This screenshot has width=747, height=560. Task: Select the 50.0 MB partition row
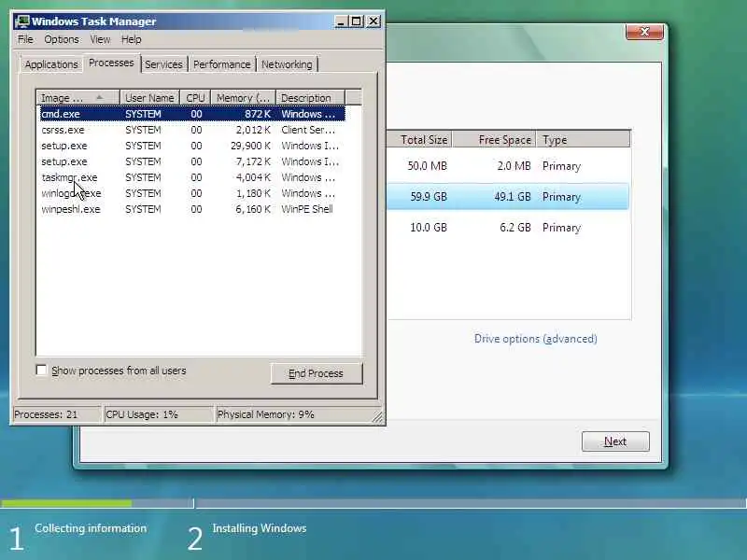pos(508,166)
